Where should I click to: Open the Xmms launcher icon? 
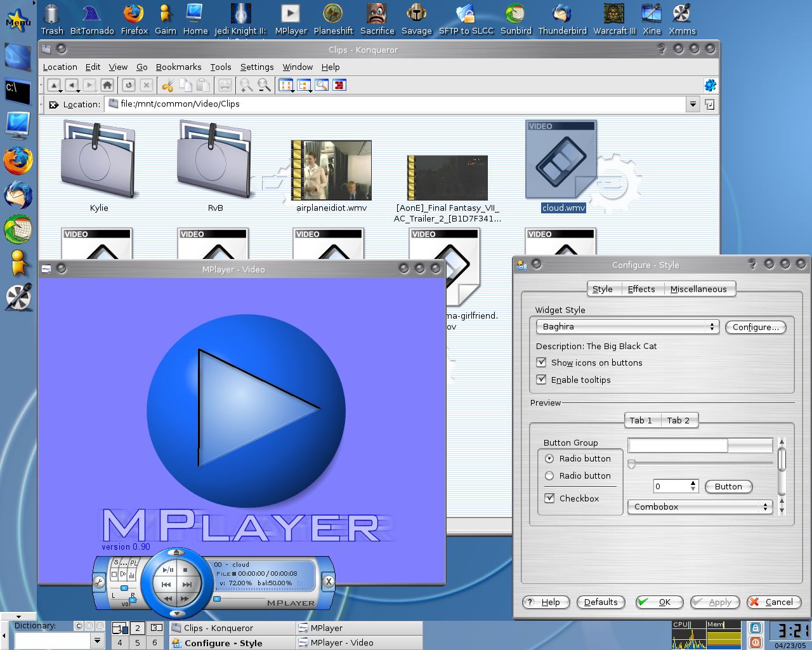point(682,18)
